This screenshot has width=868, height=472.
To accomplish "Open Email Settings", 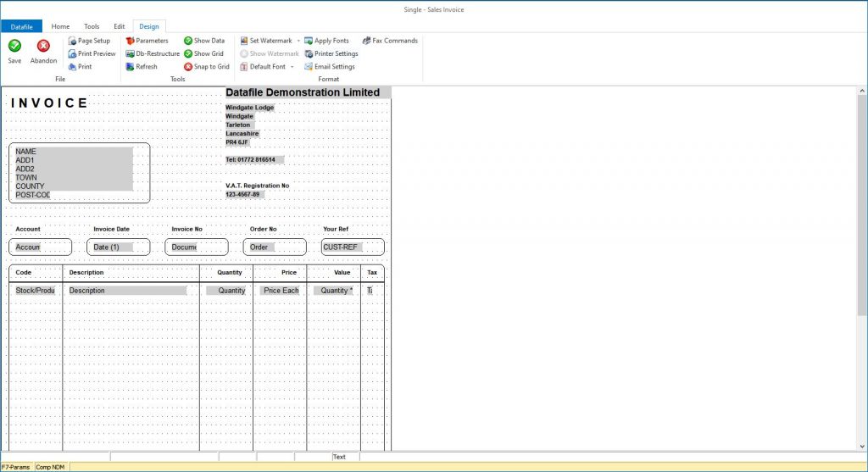I will [330, 66].
